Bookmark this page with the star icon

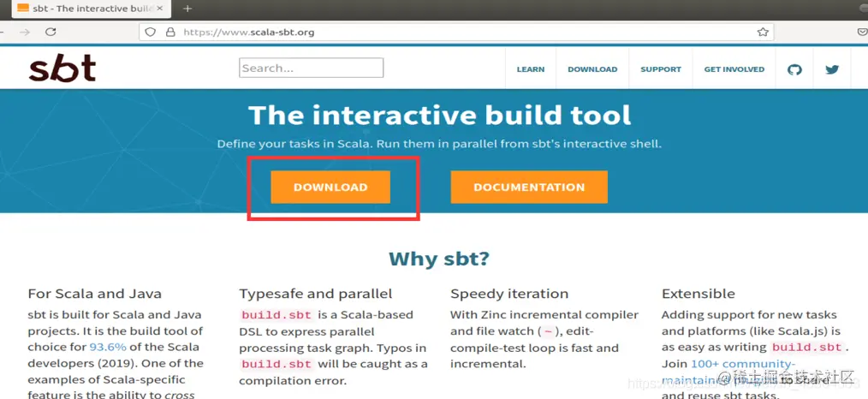pos(763,32)
